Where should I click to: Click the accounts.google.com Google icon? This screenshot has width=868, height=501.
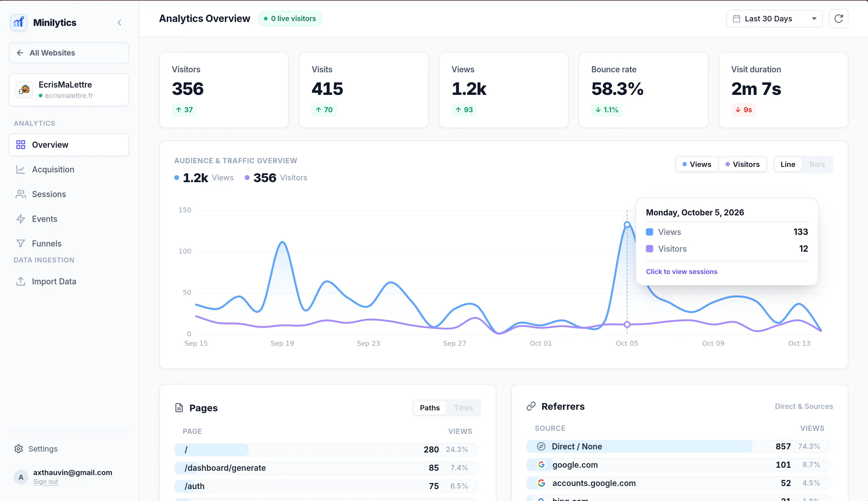pyautogui.click(x=541, y=483)
